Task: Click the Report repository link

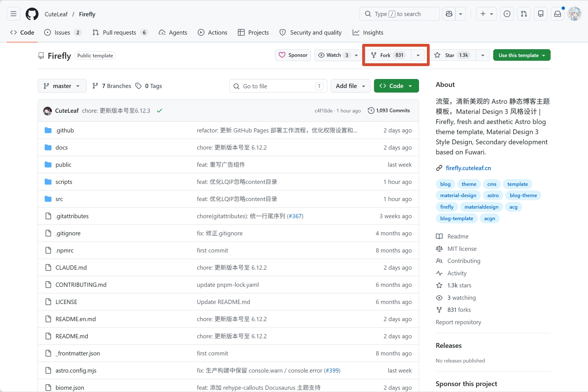Action: click(458, 322)
